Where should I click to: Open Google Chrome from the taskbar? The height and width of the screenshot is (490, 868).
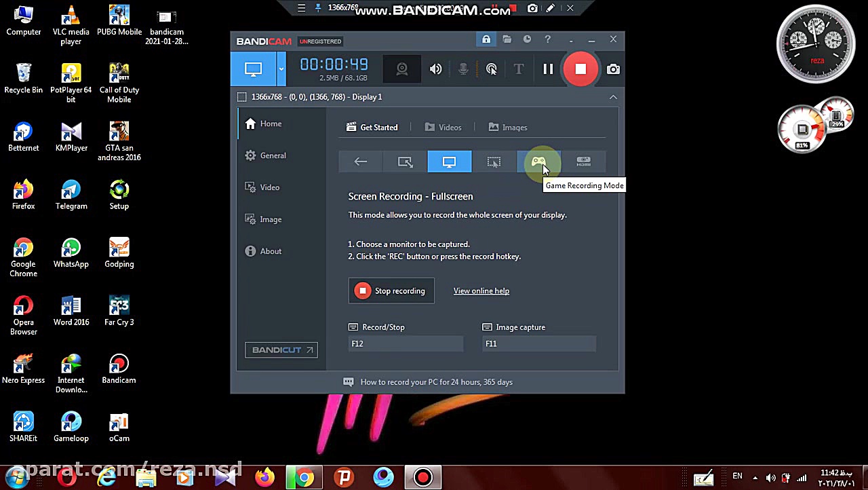[x=304, y=478]
